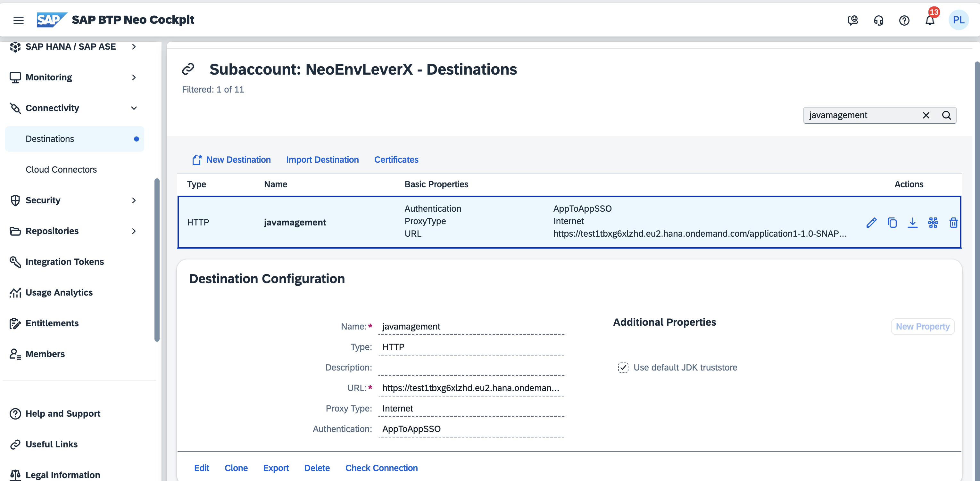Click the Delete button at bottom

pos(317,468)
